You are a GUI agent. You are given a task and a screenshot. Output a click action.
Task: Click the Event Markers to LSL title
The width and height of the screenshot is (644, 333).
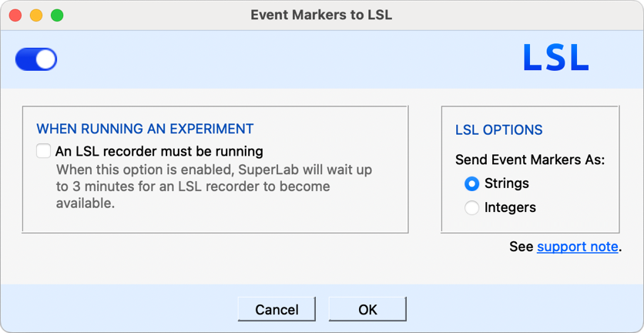[x=321, y=15]
